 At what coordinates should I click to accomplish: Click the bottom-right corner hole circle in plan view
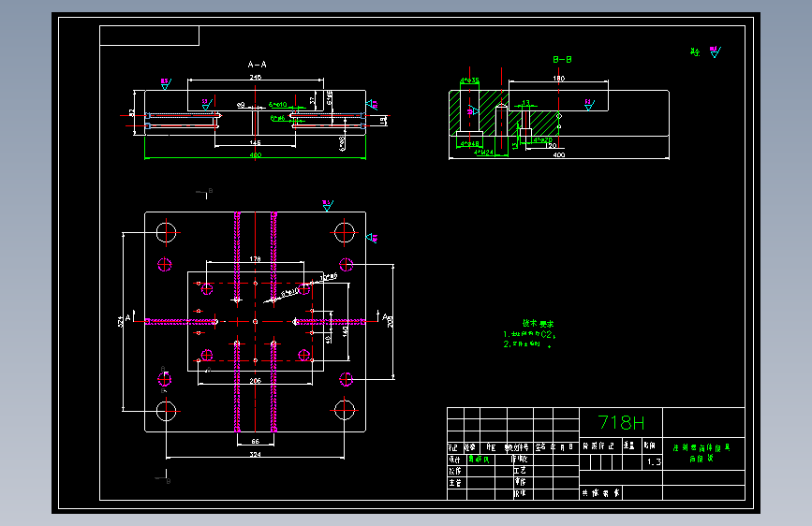345,411
